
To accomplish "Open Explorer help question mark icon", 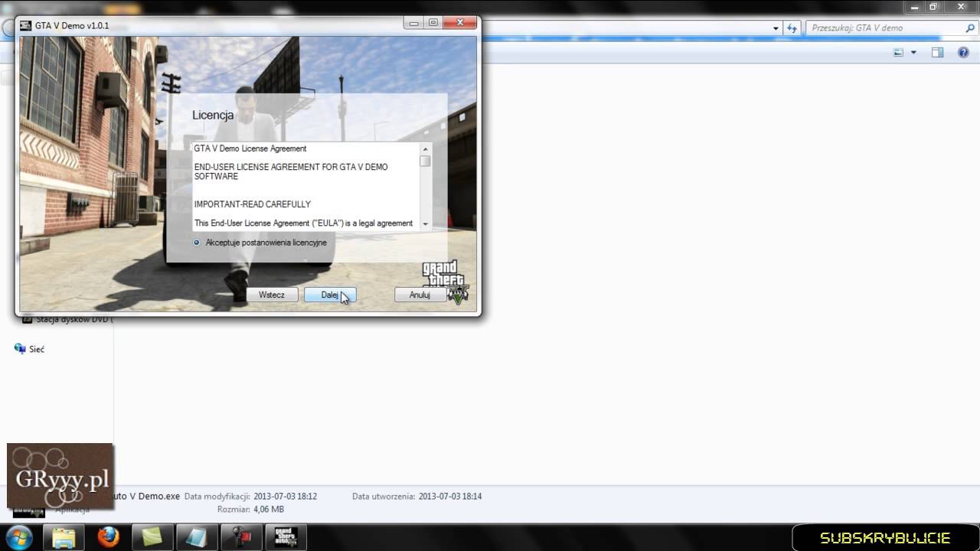I will tap(963, 53).
